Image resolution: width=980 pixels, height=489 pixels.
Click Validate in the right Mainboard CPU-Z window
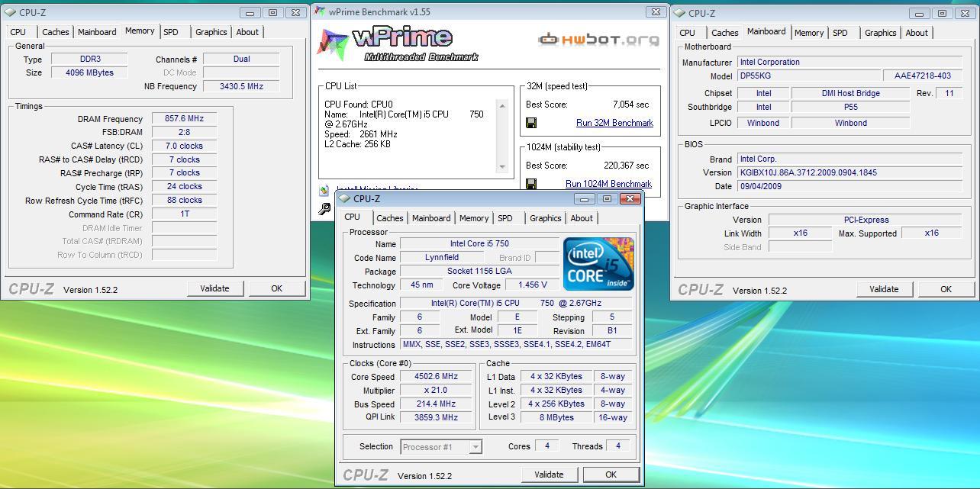pos(884,289)
